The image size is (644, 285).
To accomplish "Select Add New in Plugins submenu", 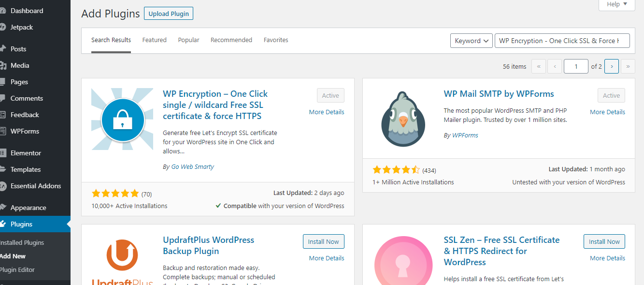I will (x=13, y=256).
